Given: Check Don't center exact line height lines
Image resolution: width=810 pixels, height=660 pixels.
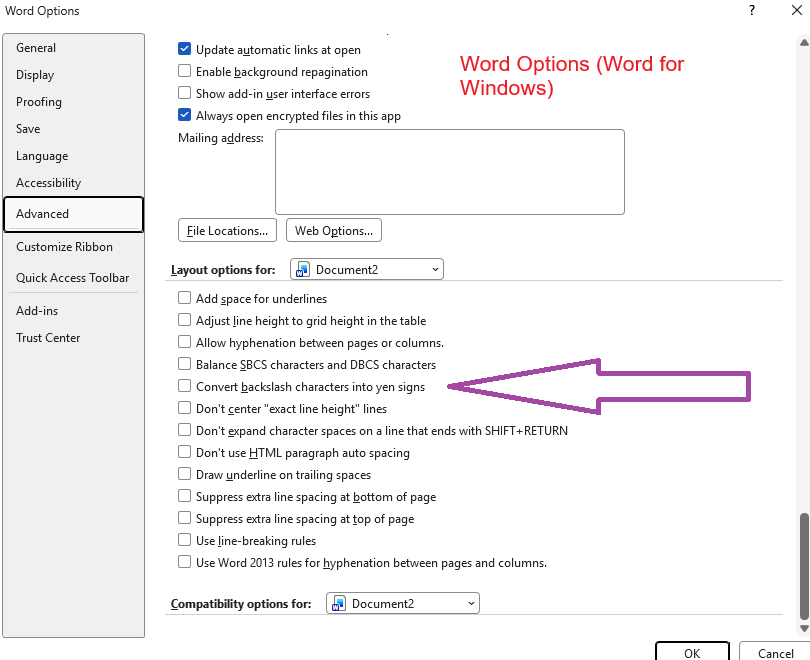Looking at the screenshot, I should click(184, 408).
